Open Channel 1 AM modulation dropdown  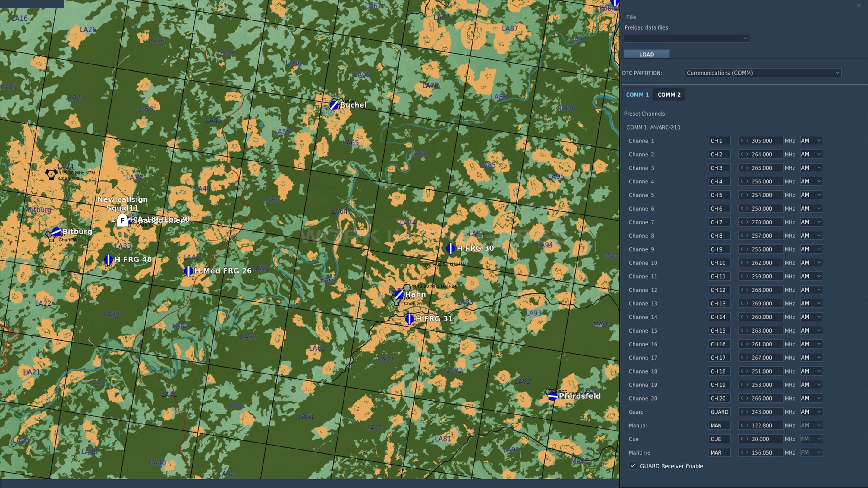point(811,141)
